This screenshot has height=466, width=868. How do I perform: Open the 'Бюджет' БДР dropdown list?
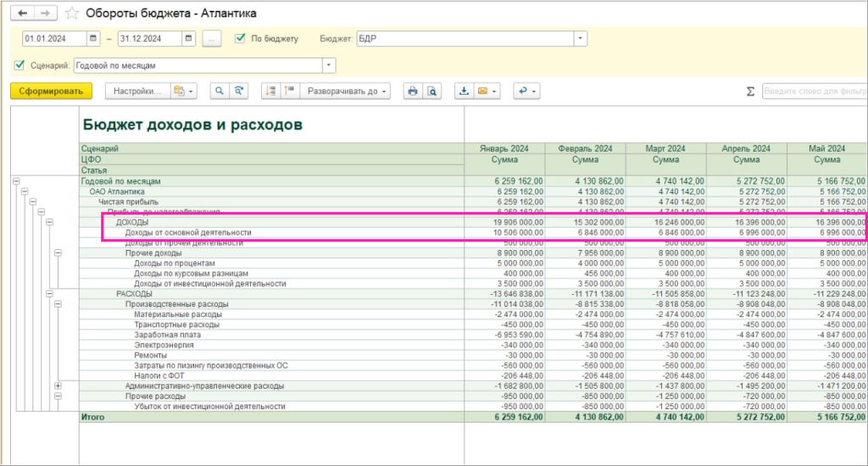[580, 39]
